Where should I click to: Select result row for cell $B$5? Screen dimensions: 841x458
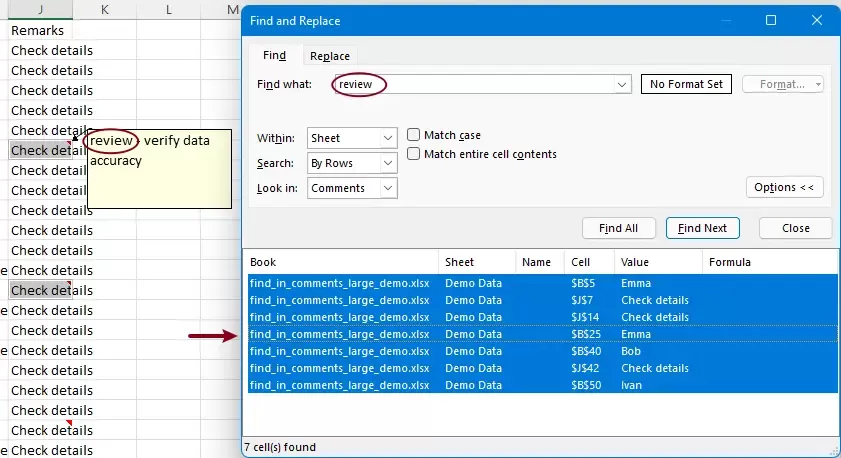coord(542,283)
